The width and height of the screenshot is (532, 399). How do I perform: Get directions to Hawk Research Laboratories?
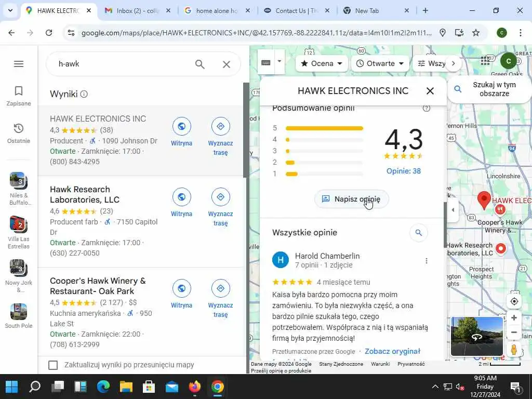[x=220, y=207]
